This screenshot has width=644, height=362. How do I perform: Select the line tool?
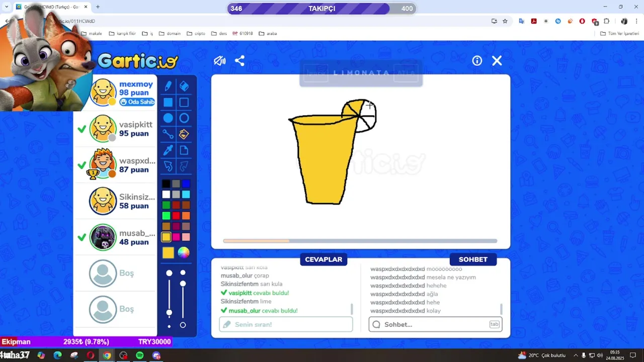tap(168, 134)
